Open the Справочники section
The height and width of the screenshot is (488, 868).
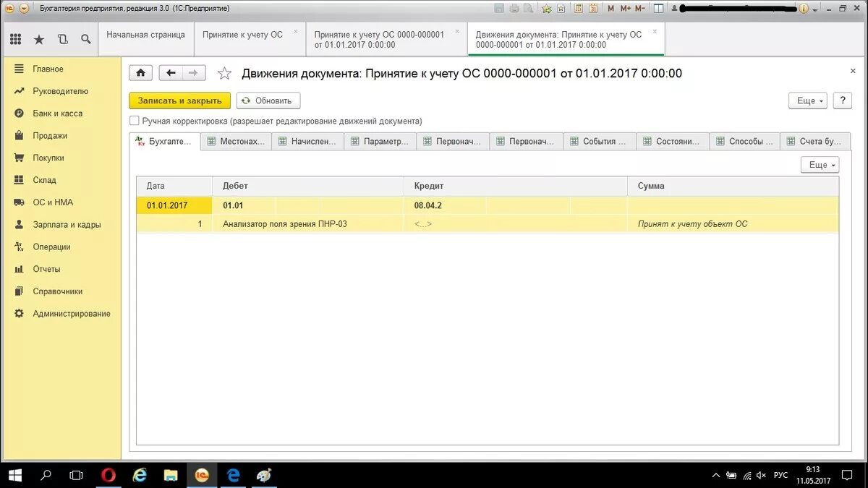[x=58, y=291]
